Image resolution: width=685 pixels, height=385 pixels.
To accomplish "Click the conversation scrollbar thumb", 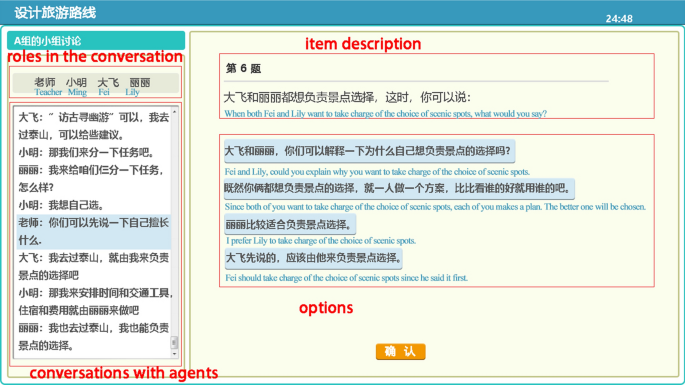I will pyautogui.click(x=174, y=342).
